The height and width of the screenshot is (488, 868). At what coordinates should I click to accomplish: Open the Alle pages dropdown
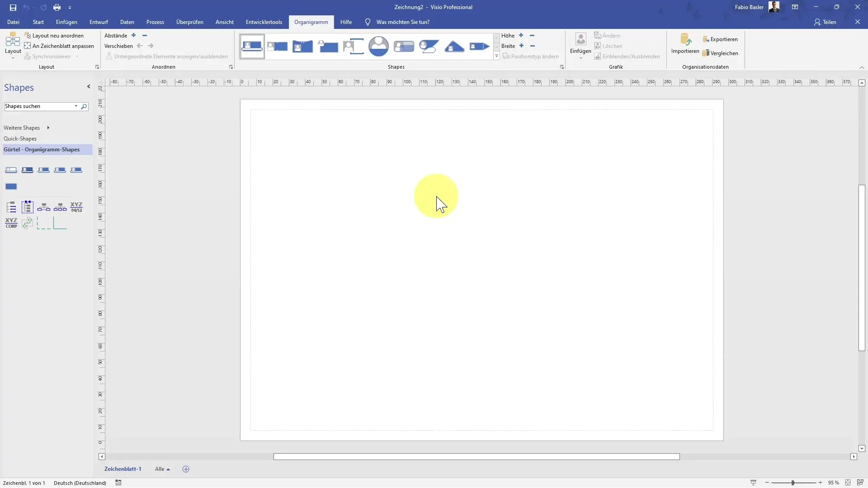(x=162, y=469)
